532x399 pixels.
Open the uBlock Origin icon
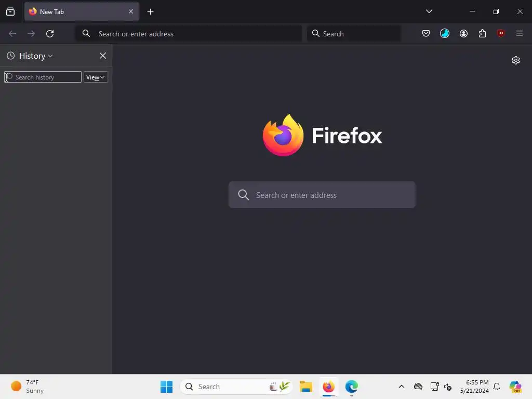[500, 33]
